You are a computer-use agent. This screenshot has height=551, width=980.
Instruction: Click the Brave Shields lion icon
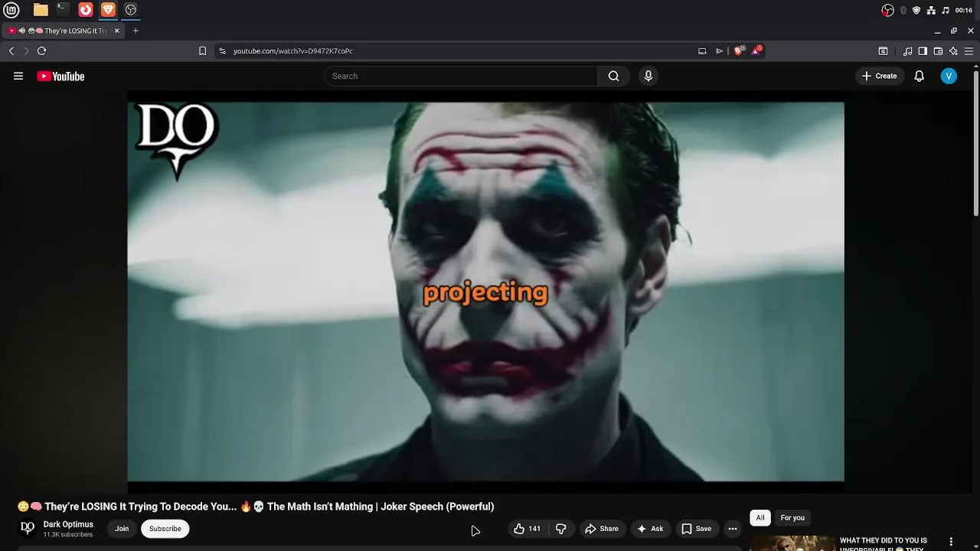[x=739, y=51]
